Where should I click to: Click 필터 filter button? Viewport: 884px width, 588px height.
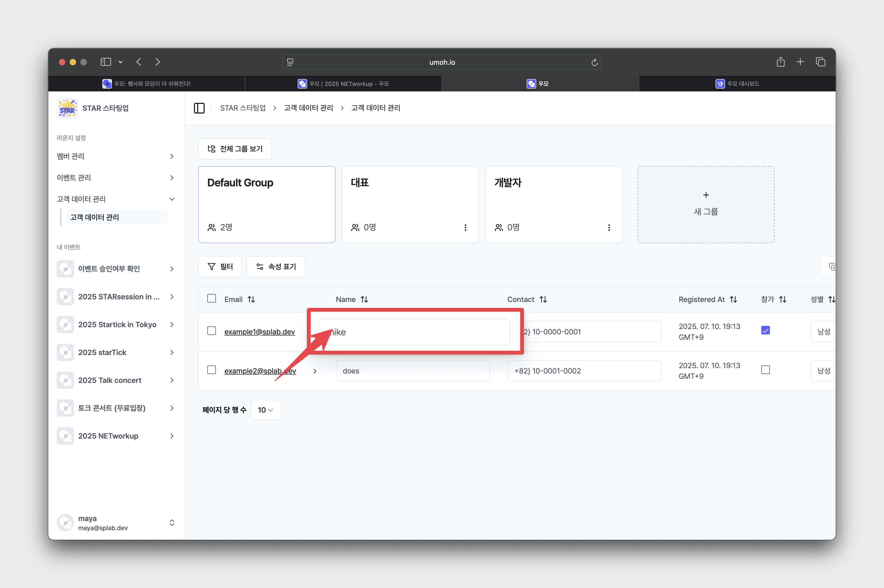(x=220, y=267)
